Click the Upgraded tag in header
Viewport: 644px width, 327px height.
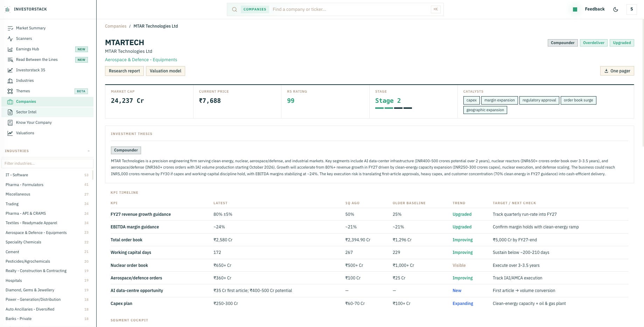622,43
